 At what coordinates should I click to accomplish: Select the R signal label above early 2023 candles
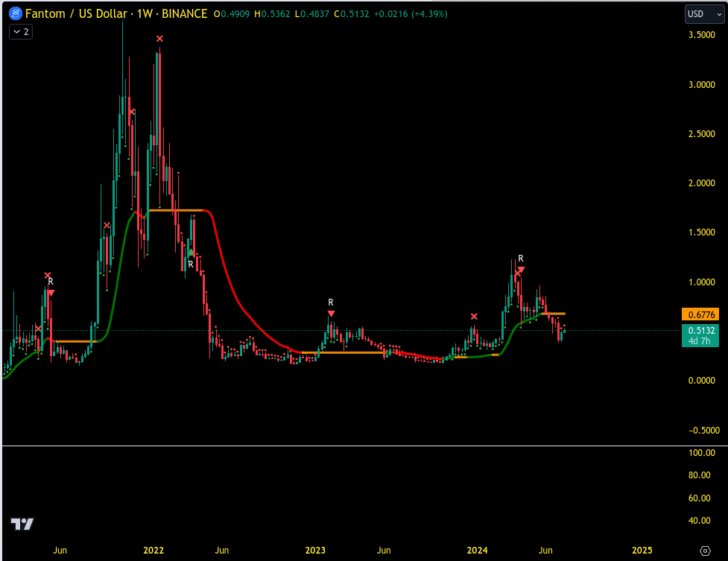point(331,302)
